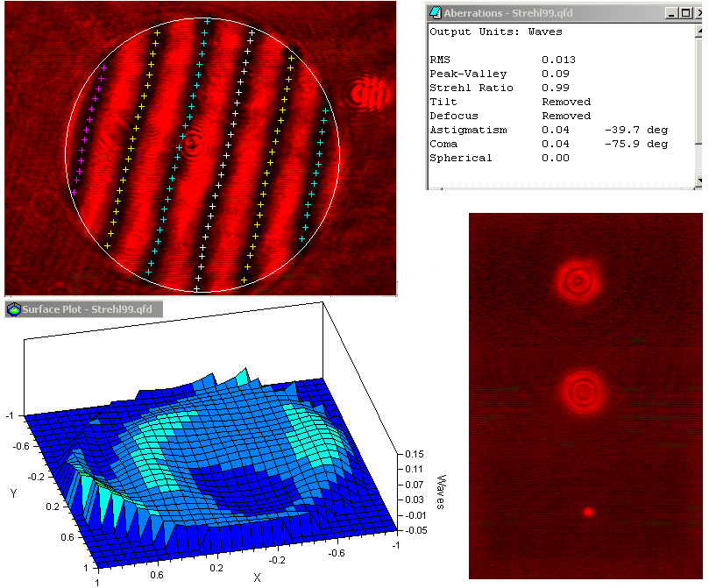Select the Strehl Ratio value 0.99
This screenshot has height=588, width=709.
[556, 88]
